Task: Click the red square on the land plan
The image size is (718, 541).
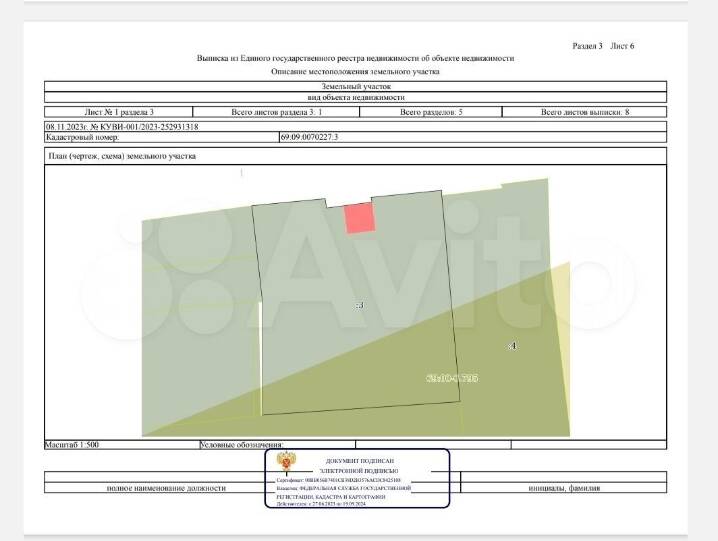Action: point(360,218)
